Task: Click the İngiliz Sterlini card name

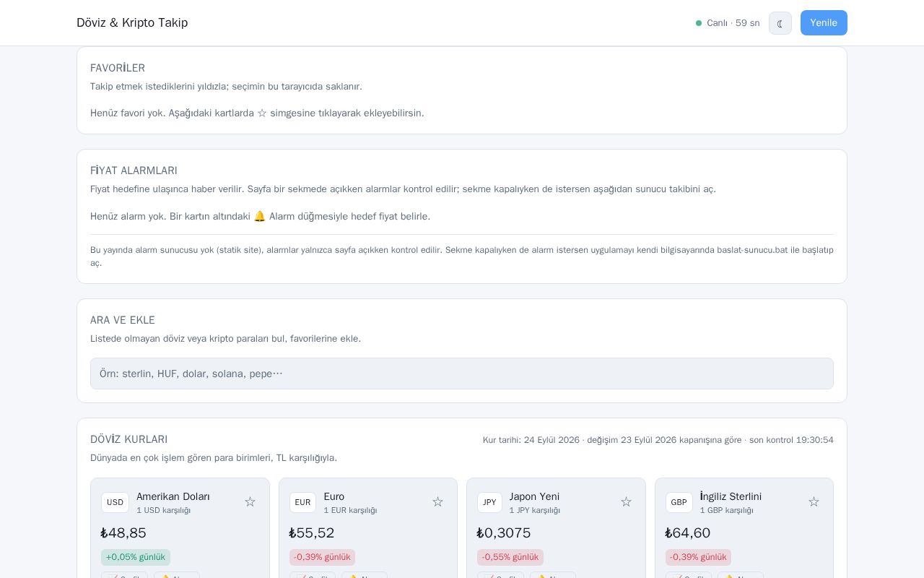Action: pos(731,496)
